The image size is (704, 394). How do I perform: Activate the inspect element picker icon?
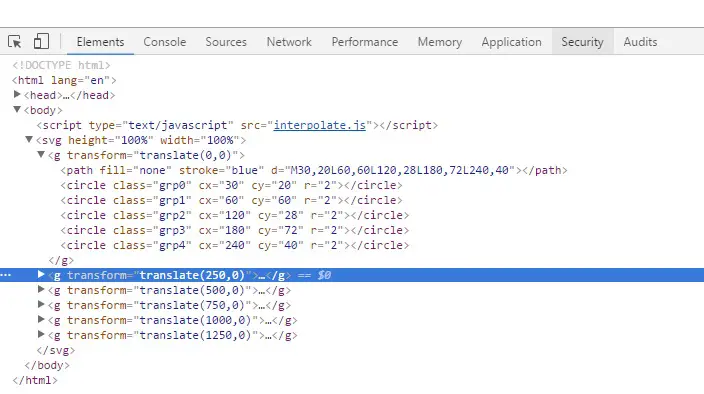click(14, 42)
